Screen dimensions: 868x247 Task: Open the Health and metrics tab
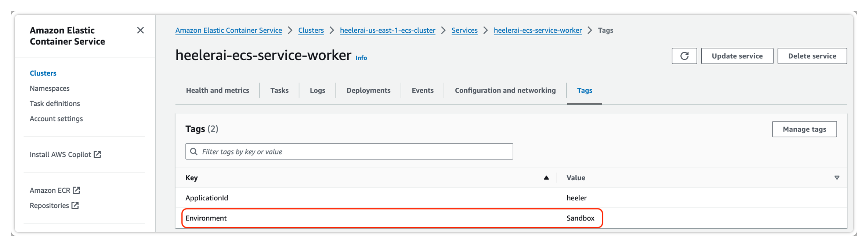(x=217, y=90)
